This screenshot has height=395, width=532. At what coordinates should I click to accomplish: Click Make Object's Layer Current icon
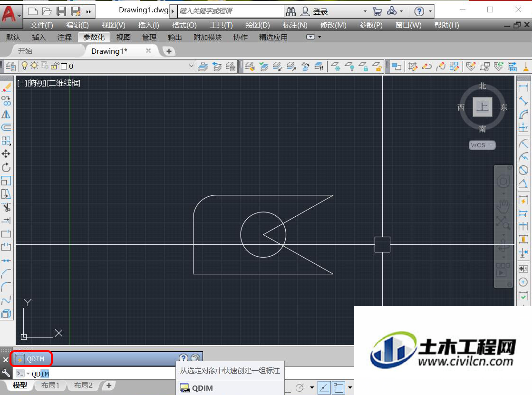(x=203, y=66)
